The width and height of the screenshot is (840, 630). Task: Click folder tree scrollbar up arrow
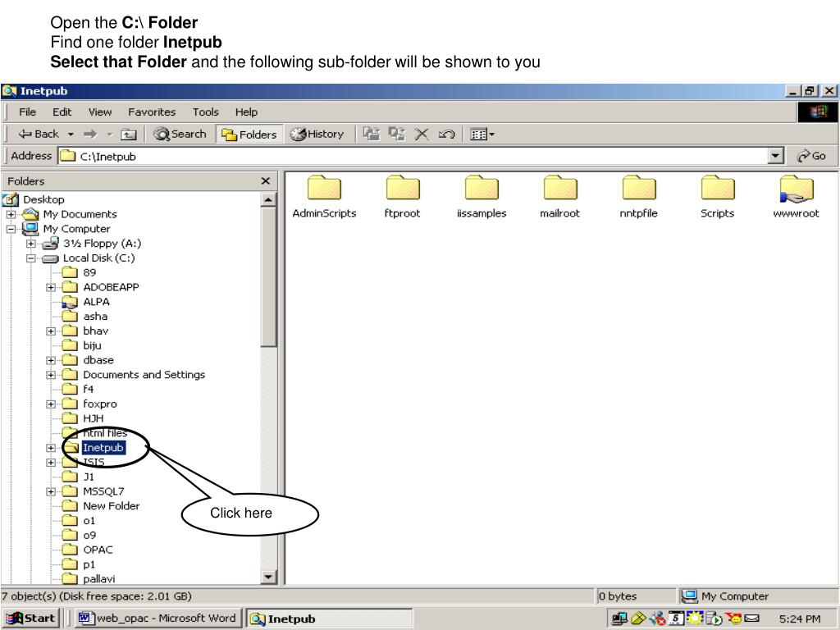[269, 200]
